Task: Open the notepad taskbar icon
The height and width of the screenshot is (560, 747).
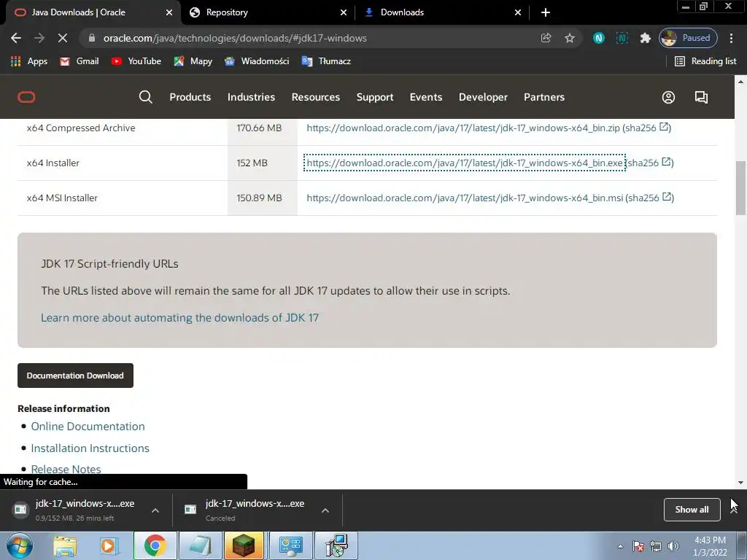Action: [200, 545]
